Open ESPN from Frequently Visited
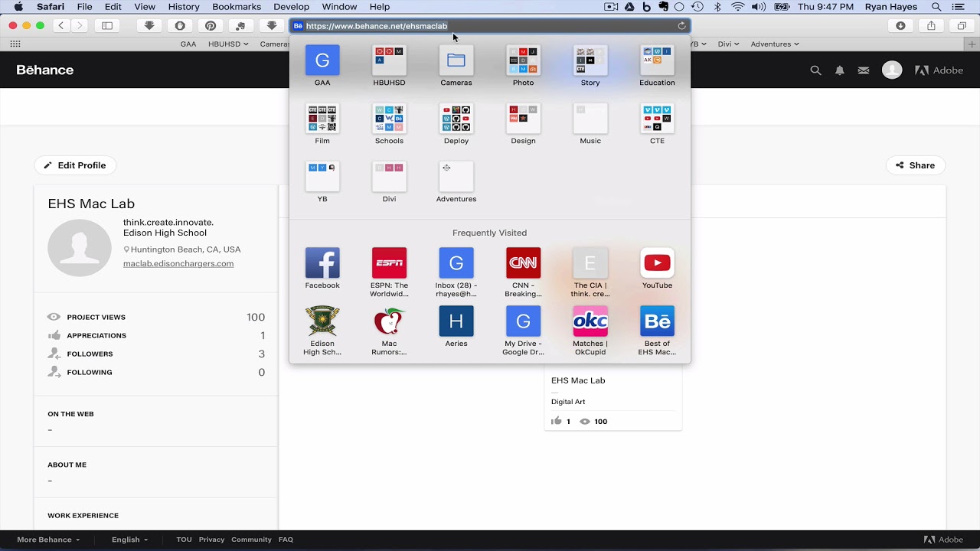 coord(389,263)
